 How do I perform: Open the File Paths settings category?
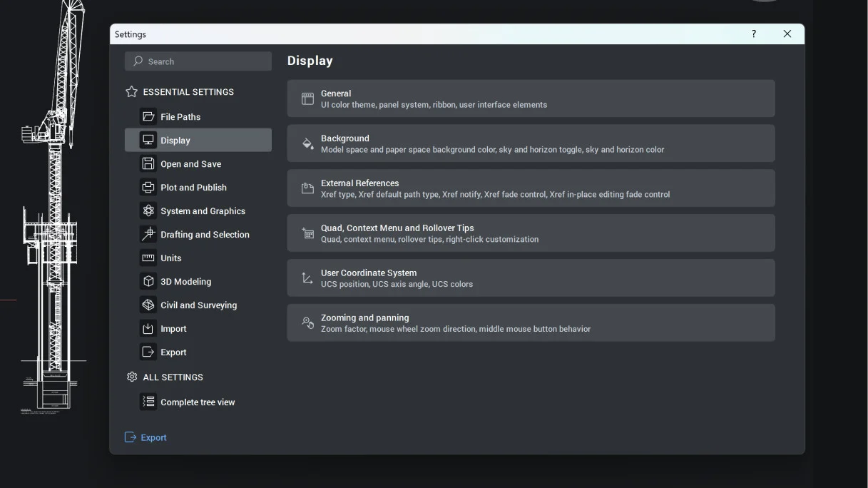click(198, 116)
